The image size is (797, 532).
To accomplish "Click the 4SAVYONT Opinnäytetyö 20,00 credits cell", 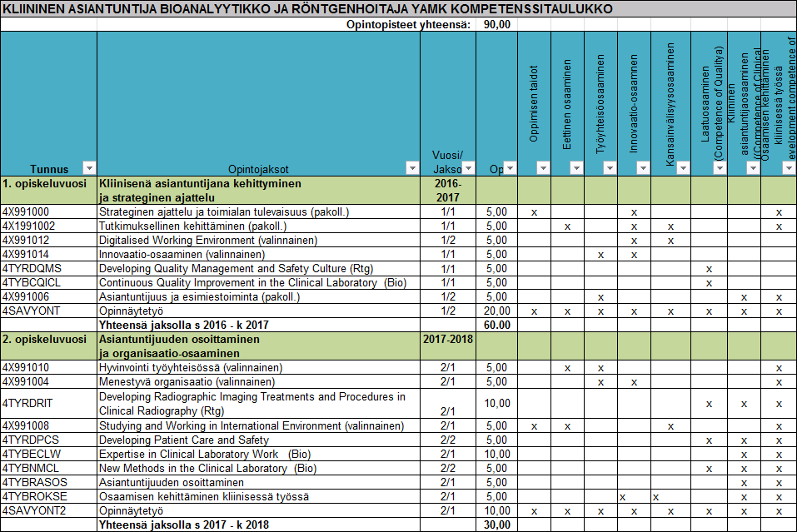I will [496, 311].
